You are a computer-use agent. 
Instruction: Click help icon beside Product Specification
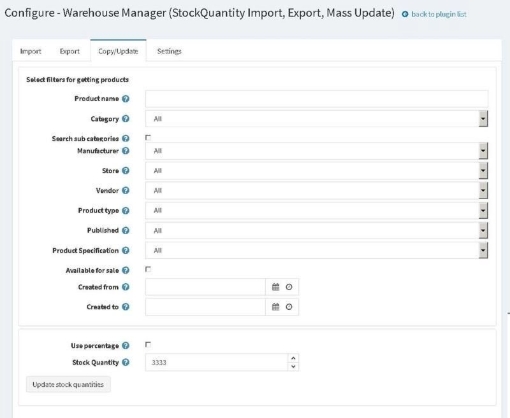click(125, 250)
